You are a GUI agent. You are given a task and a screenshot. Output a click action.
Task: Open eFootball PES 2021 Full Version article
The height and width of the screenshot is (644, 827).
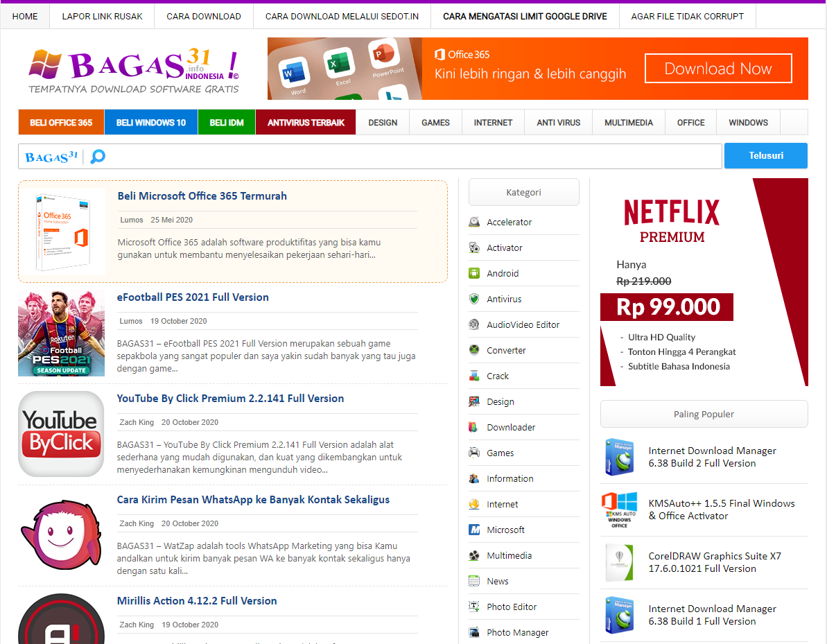193,297
